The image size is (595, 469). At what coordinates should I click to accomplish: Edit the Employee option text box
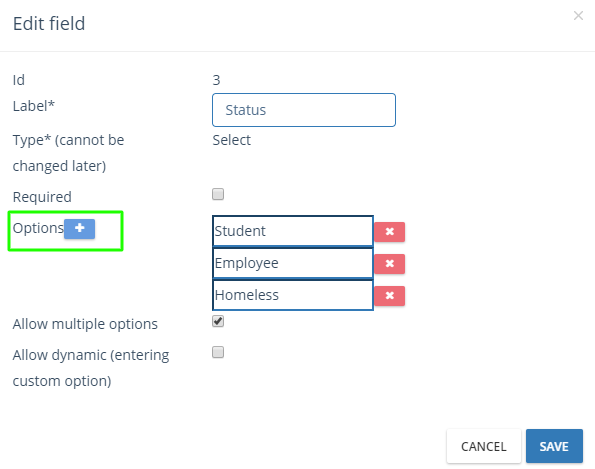[x=293, y=263]
